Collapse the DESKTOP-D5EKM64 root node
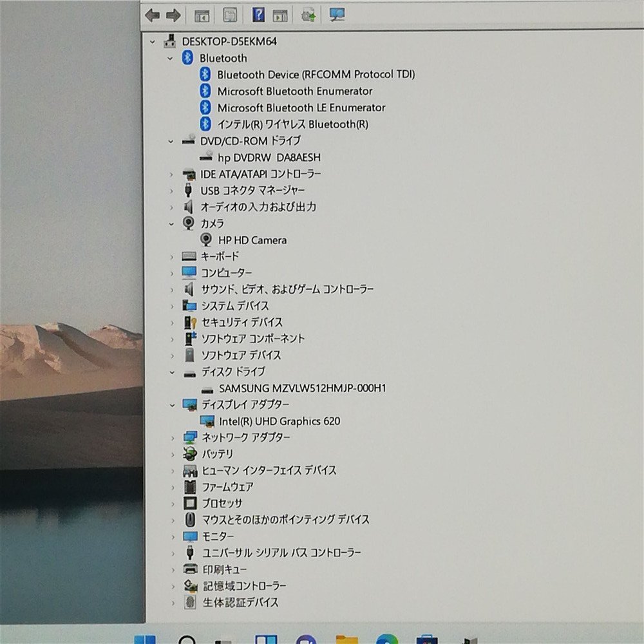Image resolution: width=644 pixels, height=644 pixels. pos(153,41)
